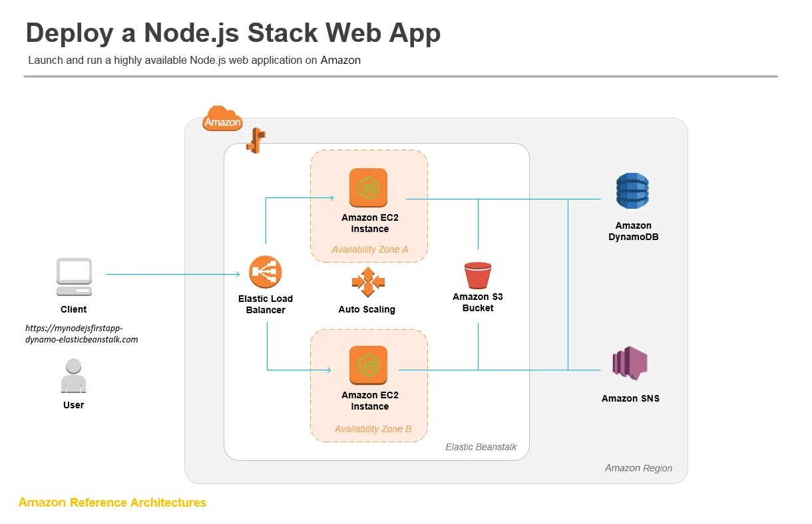Click the blue Amazon DynamoDB icon

point(632,191)
